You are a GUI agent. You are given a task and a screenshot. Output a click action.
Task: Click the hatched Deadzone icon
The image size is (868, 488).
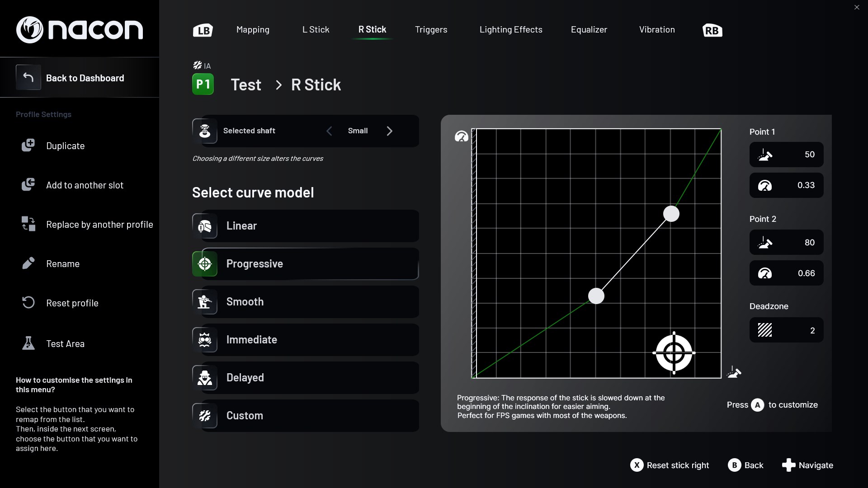[765, 330]
